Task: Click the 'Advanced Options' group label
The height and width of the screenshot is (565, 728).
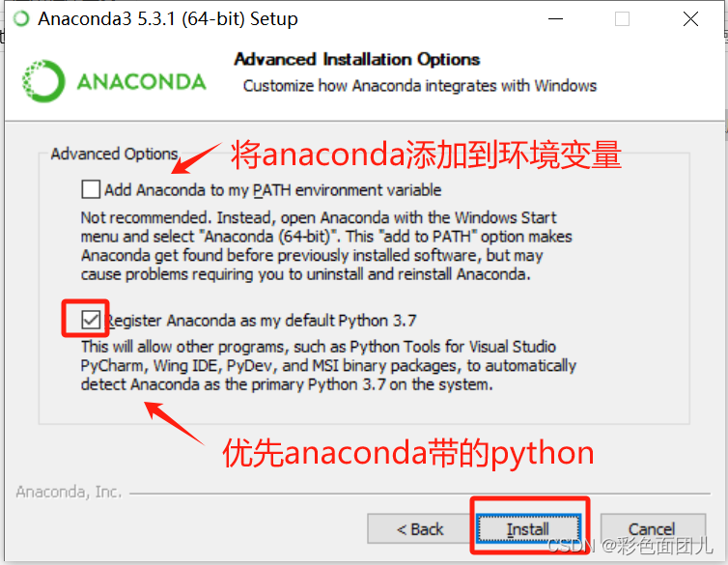Action: [114, 154]
